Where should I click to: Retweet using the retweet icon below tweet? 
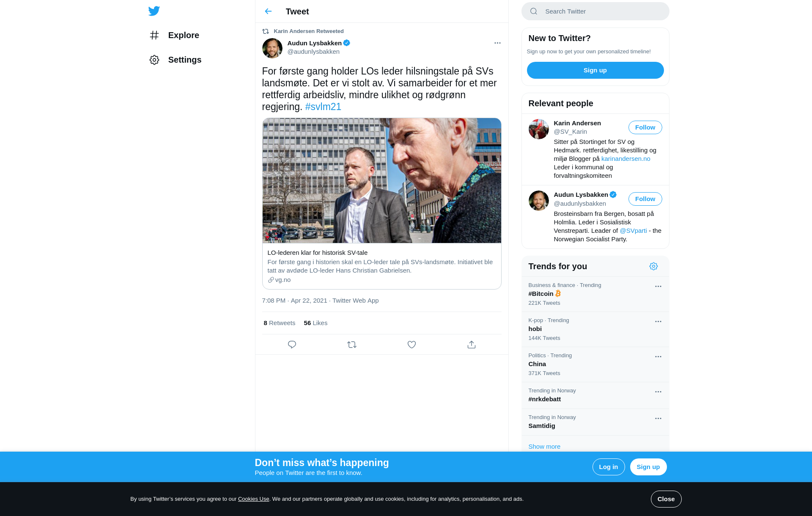(352, 345)
